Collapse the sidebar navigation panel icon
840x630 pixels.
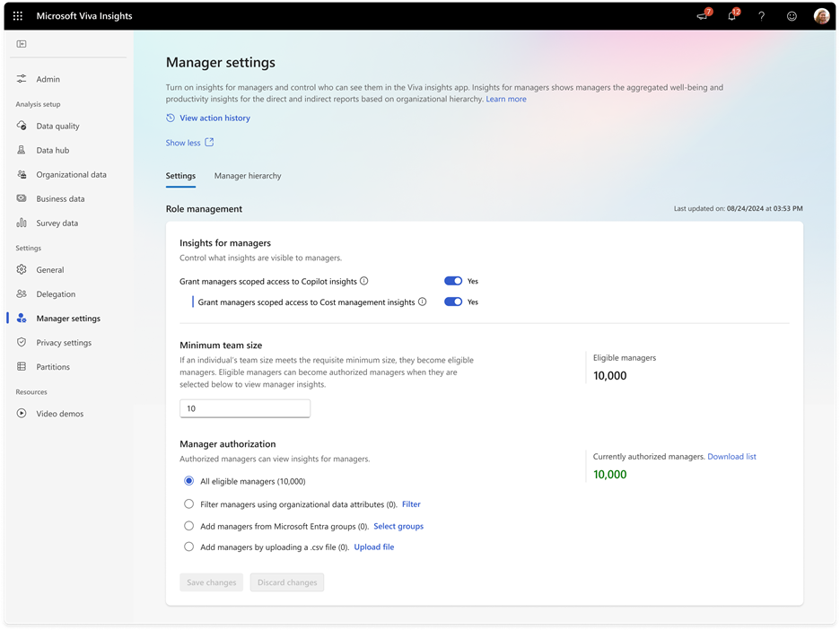tap(22, 44)
